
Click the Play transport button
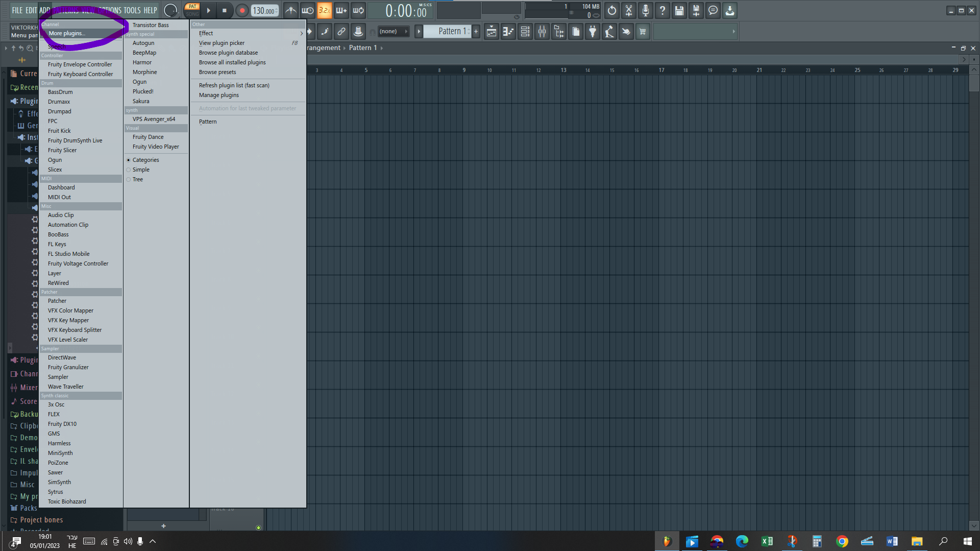coord(208,10)
